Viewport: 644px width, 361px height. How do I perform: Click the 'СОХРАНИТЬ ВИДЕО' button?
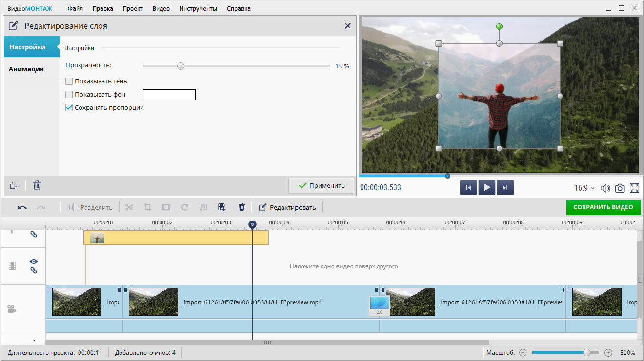pyautogui.click(x=603, y=207)
